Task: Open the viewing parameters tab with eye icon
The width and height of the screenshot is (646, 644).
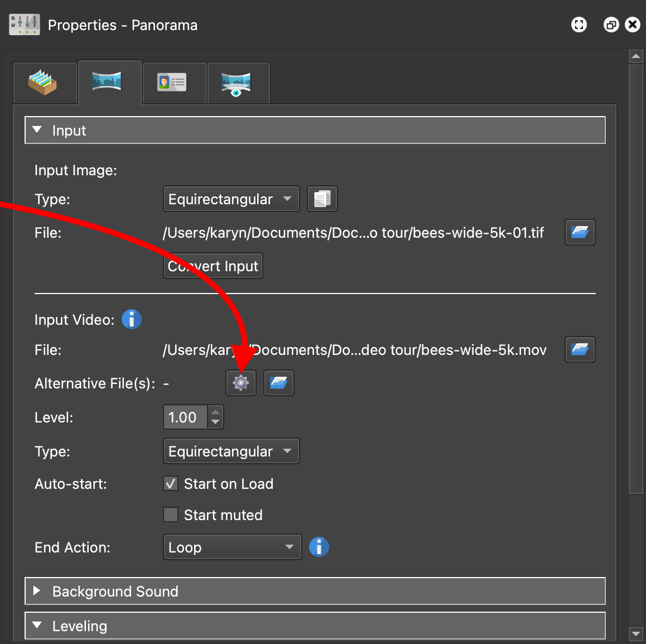Action: coord(237,84)
